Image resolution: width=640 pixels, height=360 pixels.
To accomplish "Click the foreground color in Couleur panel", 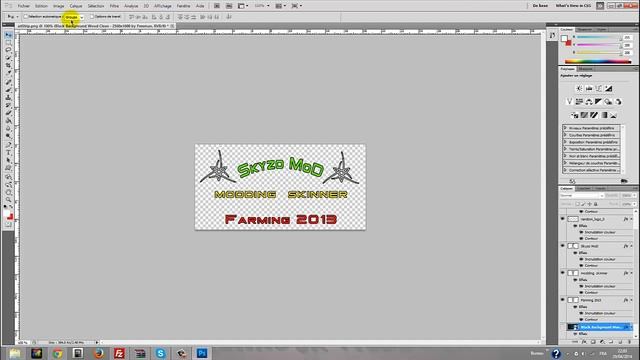I will 564,38.
